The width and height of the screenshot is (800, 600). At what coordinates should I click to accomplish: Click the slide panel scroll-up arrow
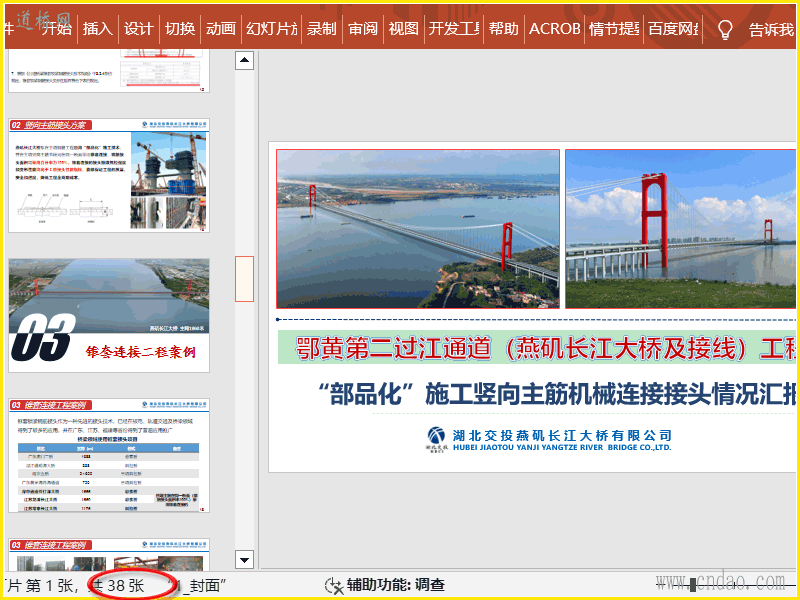244,60
